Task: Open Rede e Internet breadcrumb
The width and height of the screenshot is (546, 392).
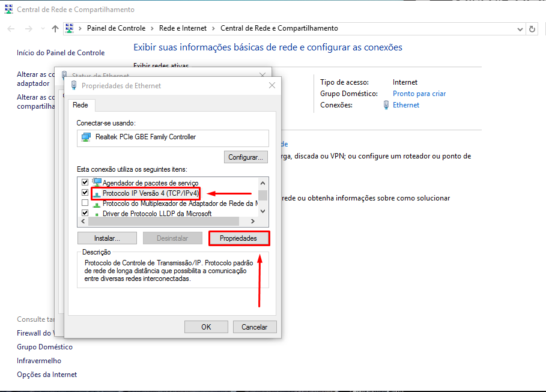Action: (183, 28)
